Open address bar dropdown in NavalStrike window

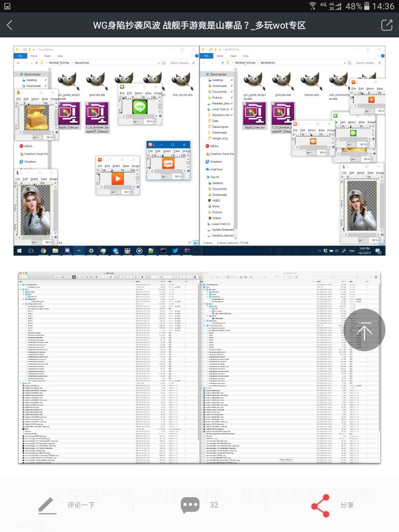(x=158, y=63)
